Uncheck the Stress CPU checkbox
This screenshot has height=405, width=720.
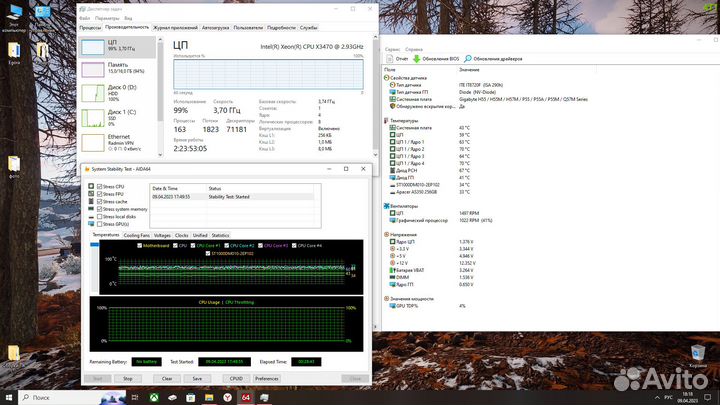pyautogui.click(x=100, y=187)
